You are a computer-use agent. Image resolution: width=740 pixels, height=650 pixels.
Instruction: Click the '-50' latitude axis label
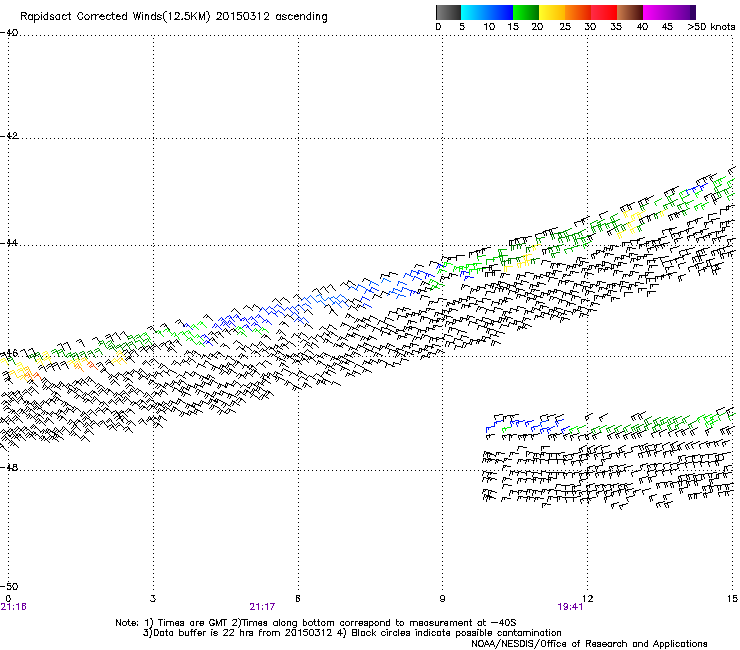tap(9, 586)
